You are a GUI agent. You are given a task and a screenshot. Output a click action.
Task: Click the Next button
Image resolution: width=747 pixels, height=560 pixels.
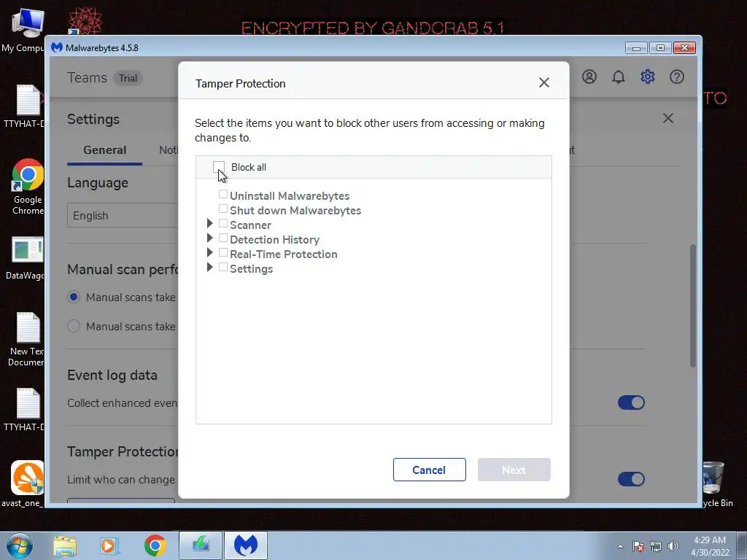[514, 470]
